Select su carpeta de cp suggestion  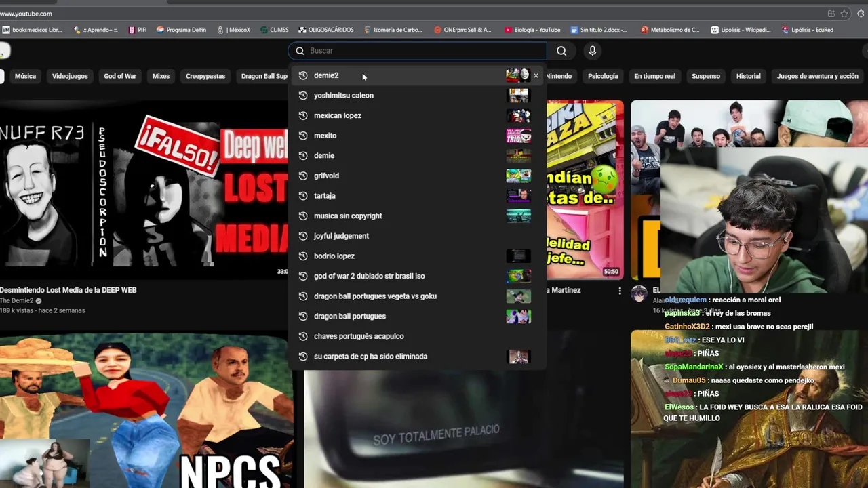click(417, 356)
